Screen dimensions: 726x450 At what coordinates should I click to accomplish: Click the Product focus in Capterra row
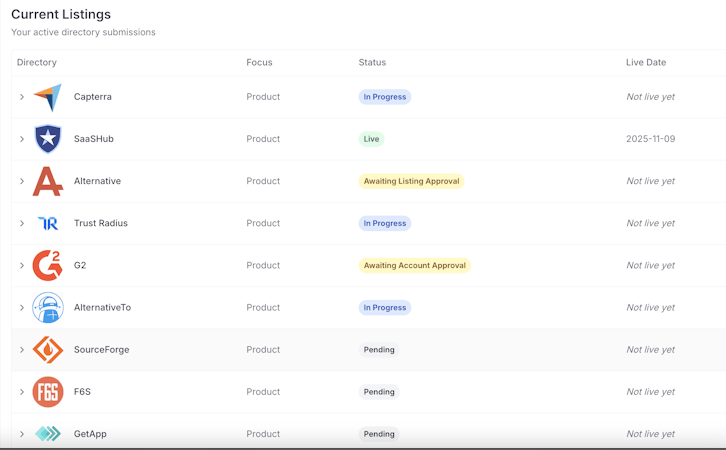[x=263, y=97]
